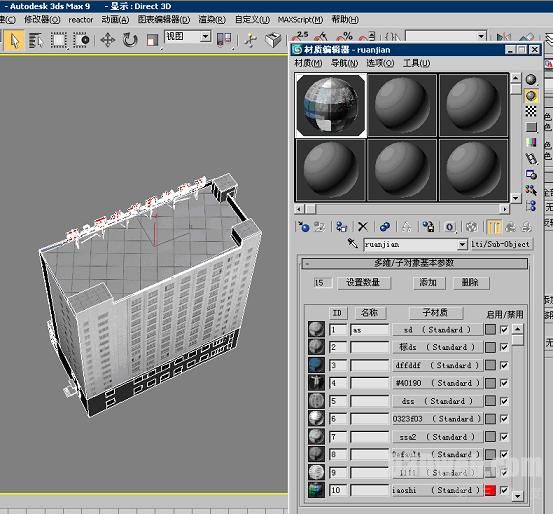This screenshot has height=514, width=553.
Task: Open the MAXScript(M) menu
Action: [300, 20]
